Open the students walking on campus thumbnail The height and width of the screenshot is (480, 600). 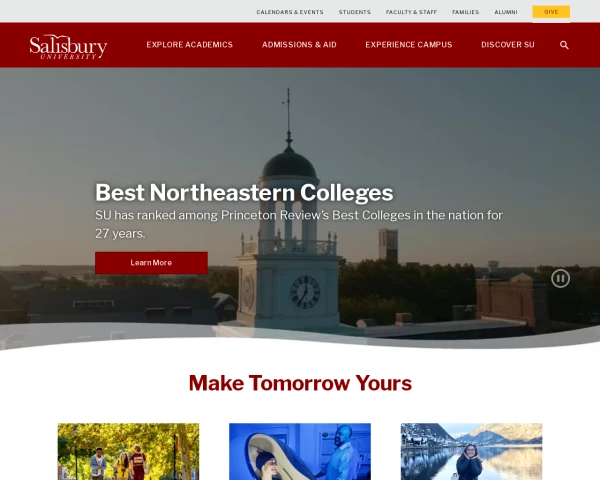(x=128, y=451)
